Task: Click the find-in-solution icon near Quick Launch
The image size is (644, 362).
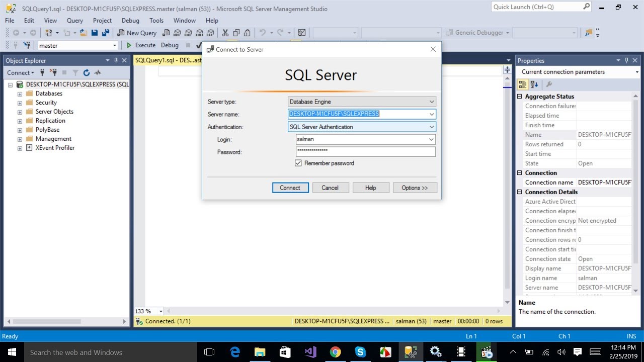Action: tap(589, 33)
